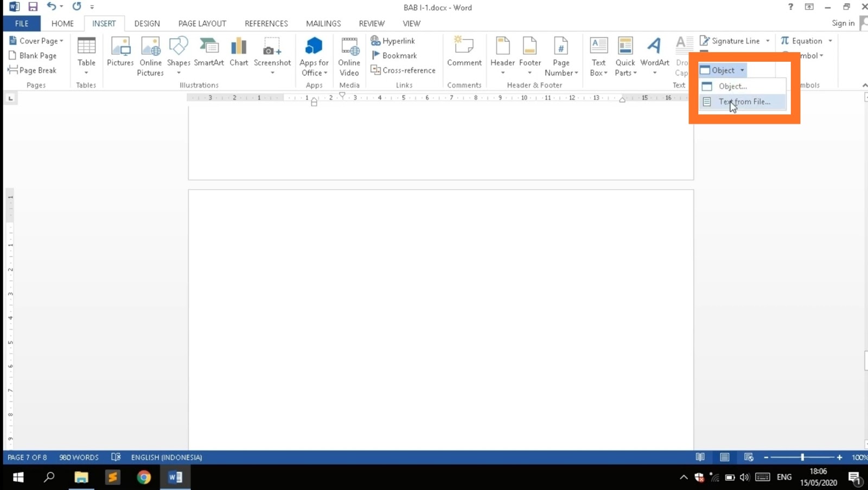Open Quick Parts gallery
Viewport: 868px width, 490px height.
tap(625, 56)
